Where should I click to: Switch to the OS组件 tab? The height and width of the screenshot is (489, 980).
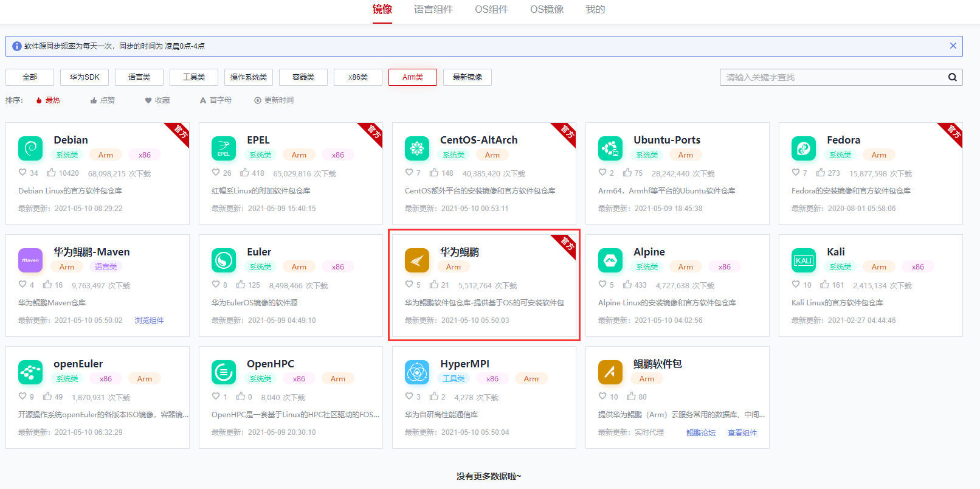[x=491, y=10]
